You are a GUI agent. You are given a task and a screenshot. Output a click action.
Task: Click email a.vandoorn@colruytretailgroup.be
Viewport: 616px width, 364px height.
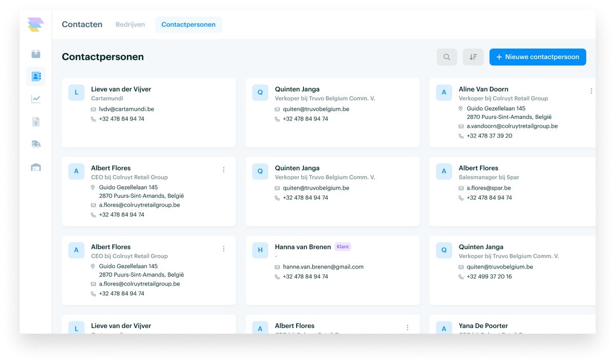point(512,126)
